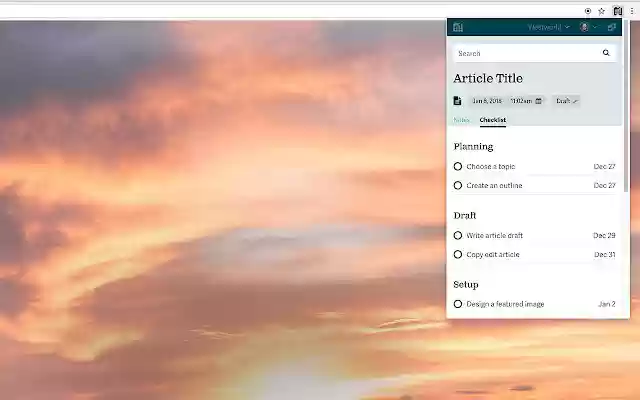Image resolution: width=640 pixels, height=400 pixels.
Task: Click the logo in the popup's dark header
Action: click(x=458, y=27)
